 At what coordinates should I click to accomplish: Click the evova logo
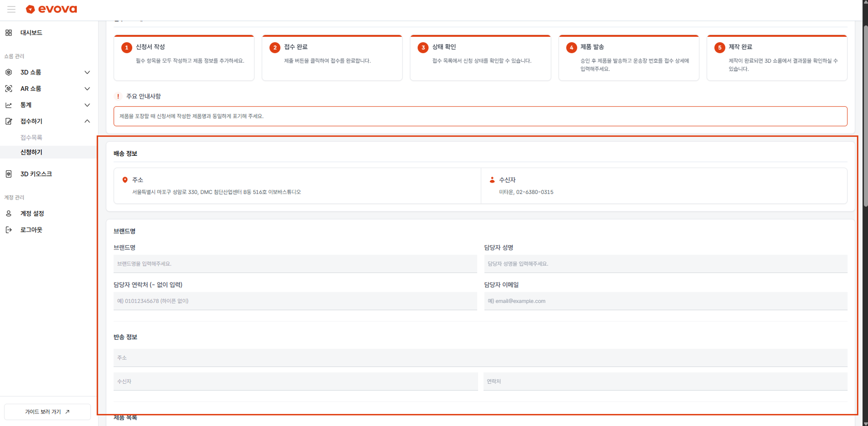pos(51,9)
